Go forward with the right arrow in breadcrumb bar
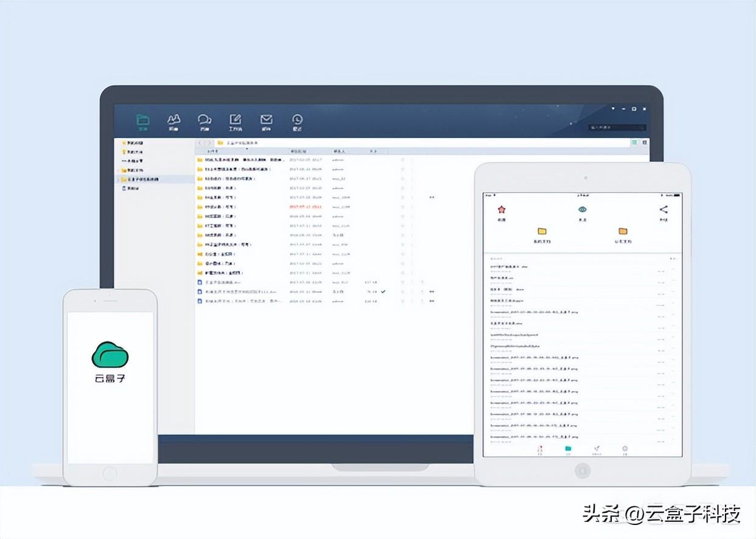756x539 pixels. 210,142
